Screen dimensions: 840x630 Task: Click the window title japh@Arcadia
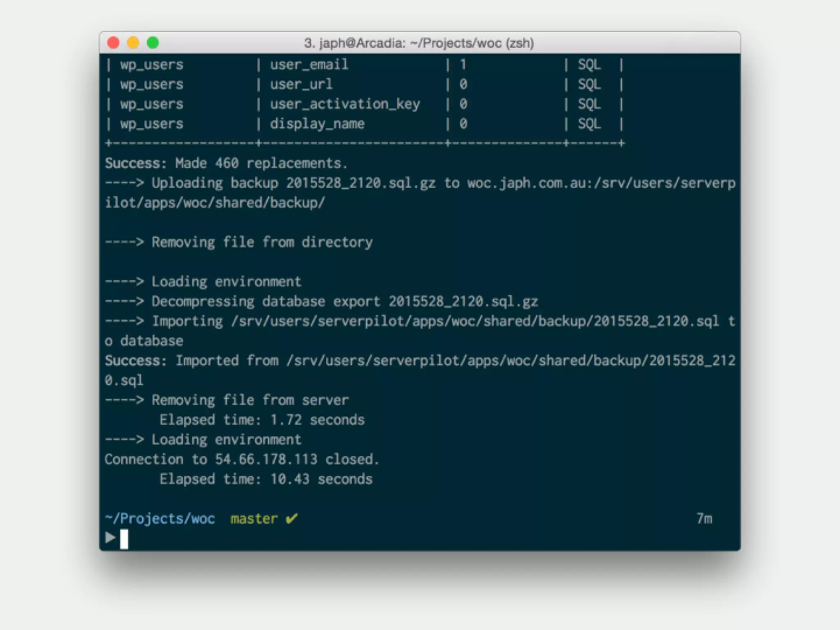419,43
